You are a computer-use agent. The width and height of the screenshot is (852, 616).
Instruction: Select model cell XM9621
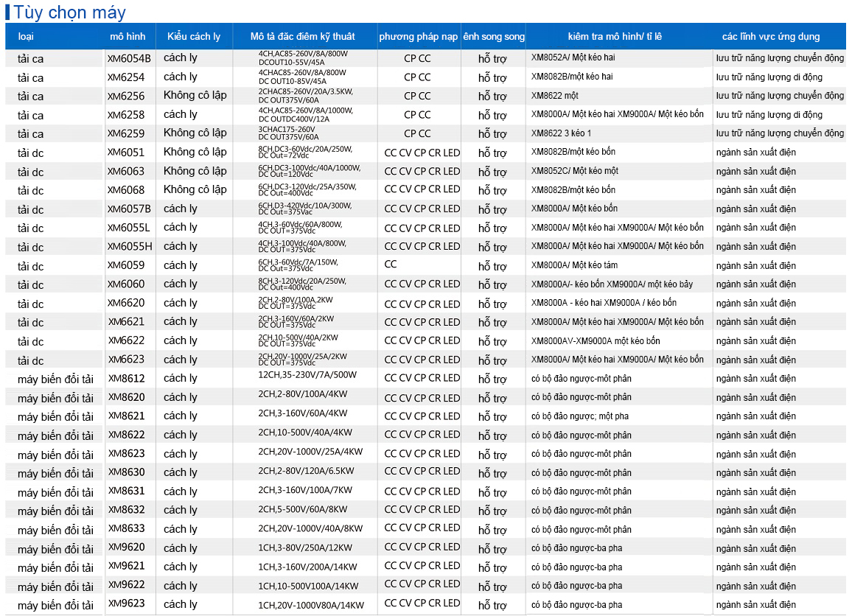click(126, 566)
